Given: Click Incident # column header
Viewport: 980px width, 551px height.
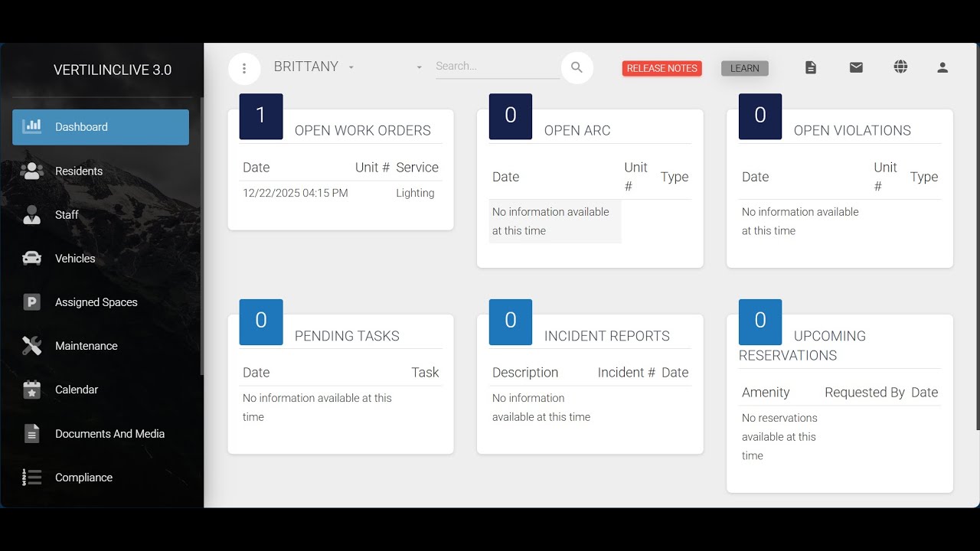Looking at the screenshot, I should [x=626, y=373].
